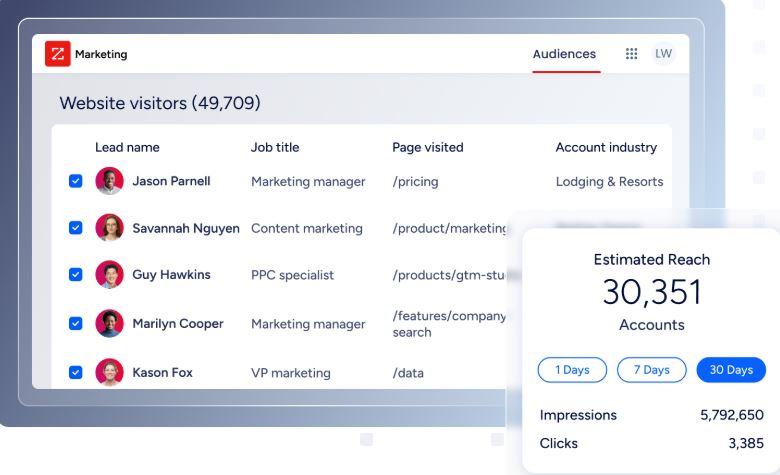Open lead Savannah Nguyen's name
The image size is (780, 475).
(x=186, y=228)
